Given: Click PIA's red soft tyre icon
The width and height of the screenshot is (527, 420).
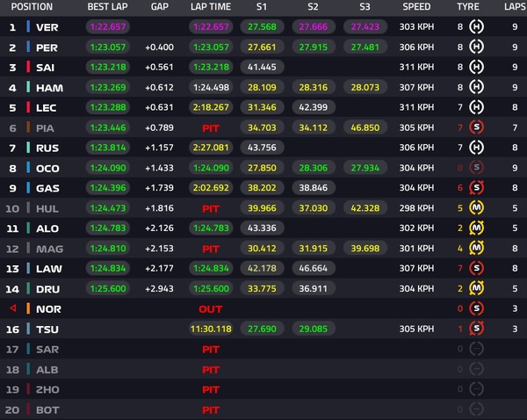Looking at the screenshot, I should click(x=476, y=127).
